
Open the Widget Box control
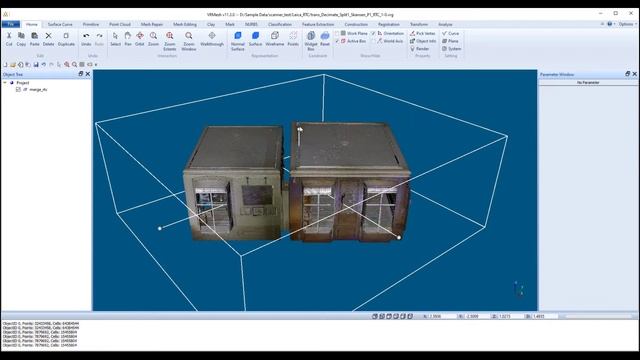coord(311,41)
